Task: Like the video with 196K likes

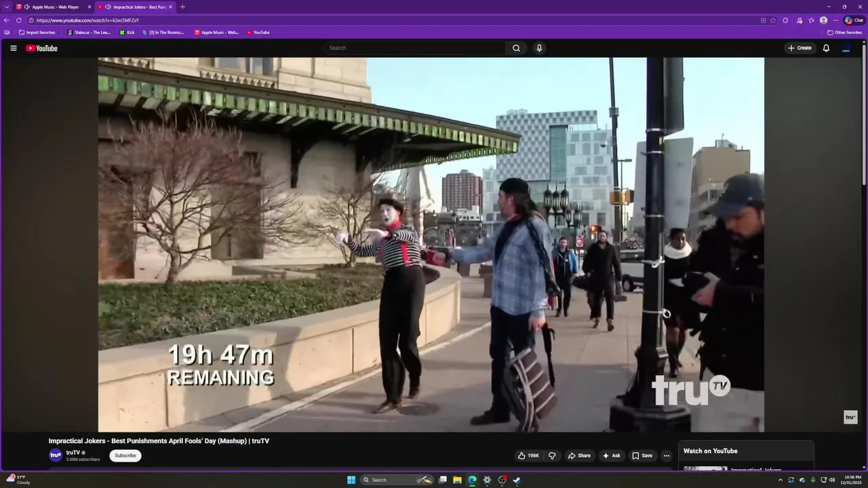Action: [x=528, y=455]
